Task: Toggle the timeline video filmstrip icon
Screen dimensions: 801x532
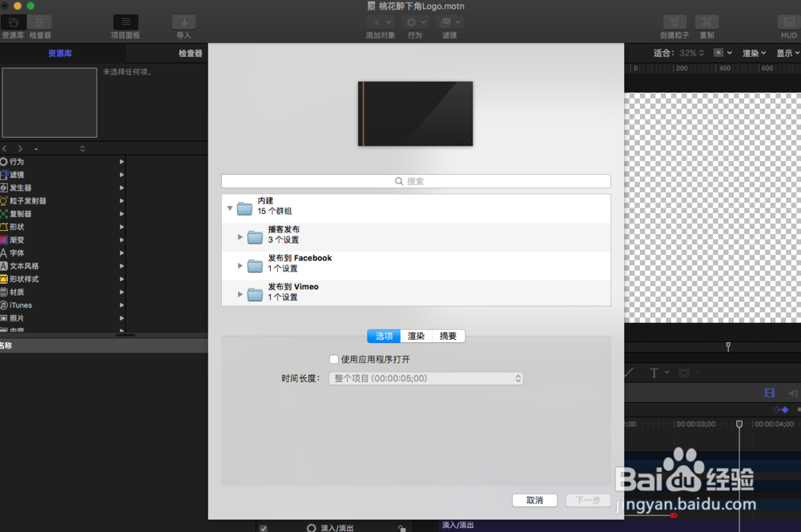Action: pyautogui.click(x=769, y=393)
